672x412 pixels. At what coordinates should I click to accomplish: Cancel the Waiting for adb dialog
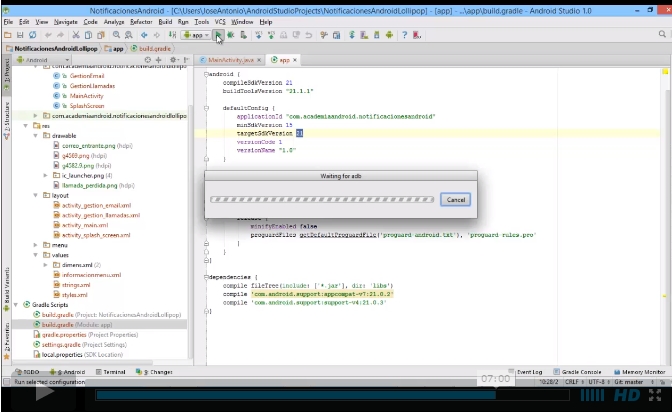pos(456,200)
